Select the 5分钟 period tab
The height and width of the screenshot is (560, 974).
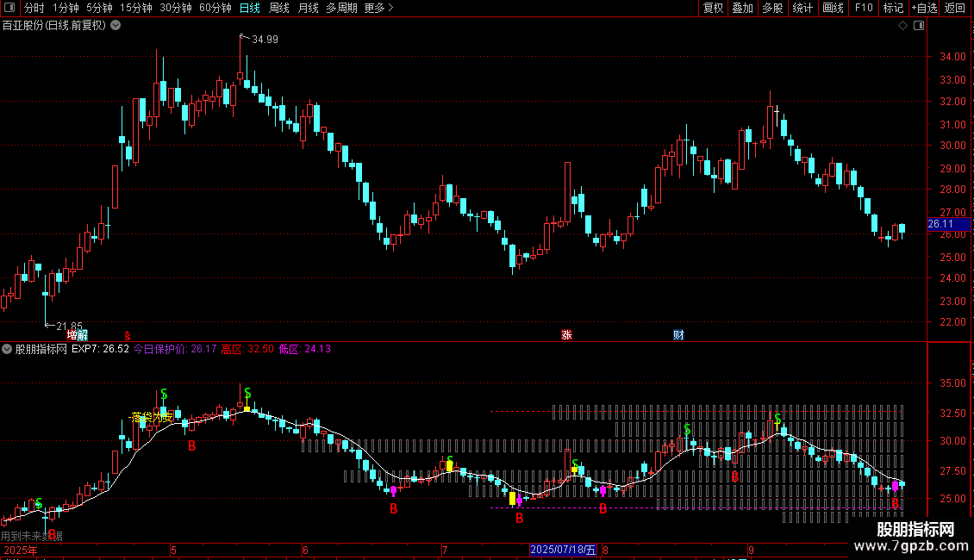(x=99, y=8)
